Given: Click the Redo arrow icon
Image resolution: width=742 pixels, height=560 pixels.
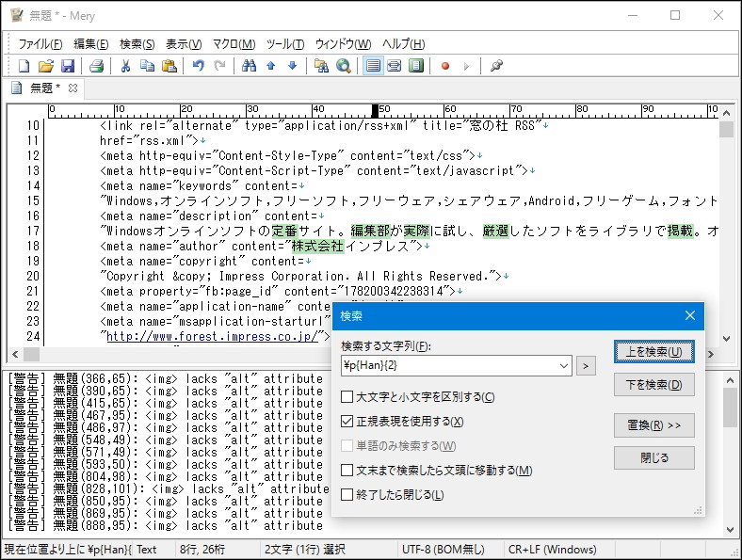Looking at the screenshot, I should point(220,66).
